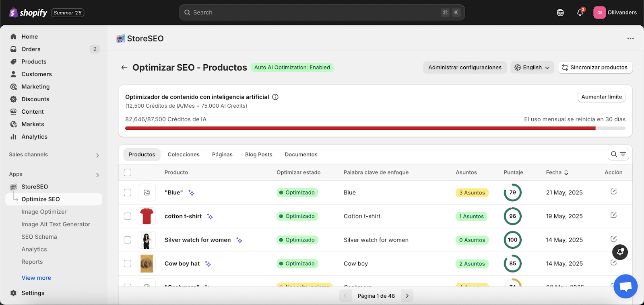Open the Sidekick assistant icon

(x=560, y=12)
